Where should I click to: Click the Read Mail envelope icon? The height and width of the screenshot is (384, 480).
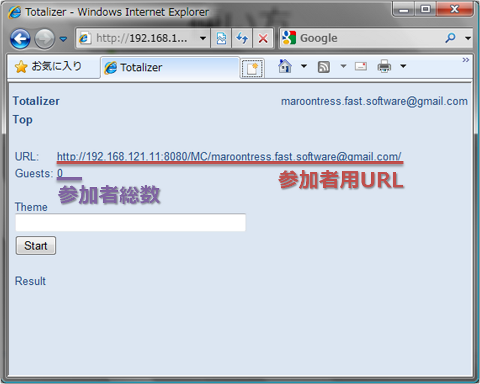pyautogui.click(x=361, y=66)
